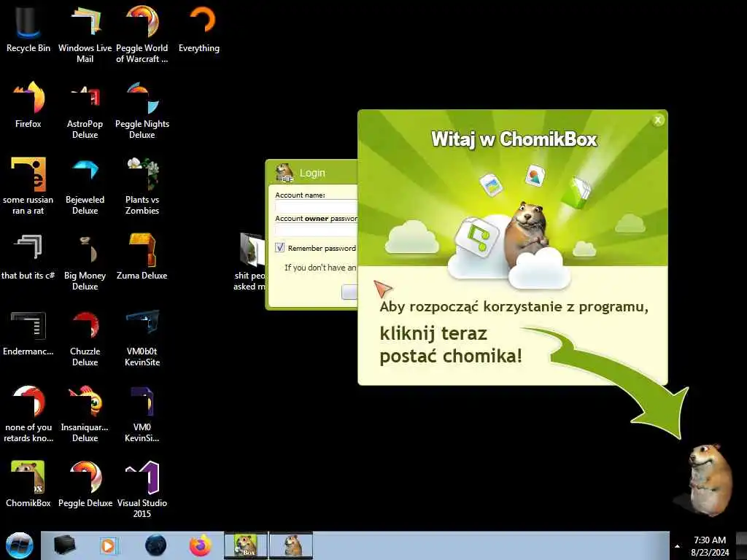Screen dimensions: 747x560
Task: Click 'If you don't have an' text in Login
Action: coord(320,268)
